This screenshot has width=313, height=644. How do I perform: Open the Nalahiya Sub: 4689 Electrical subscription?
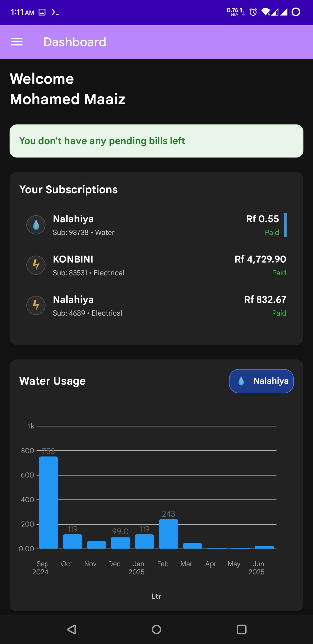88,306
